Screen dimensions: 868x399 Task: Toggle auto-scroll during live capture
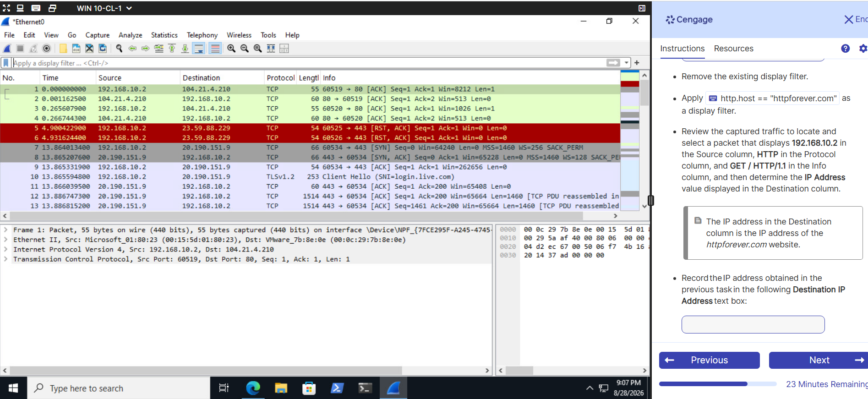(x=198, y=49)
